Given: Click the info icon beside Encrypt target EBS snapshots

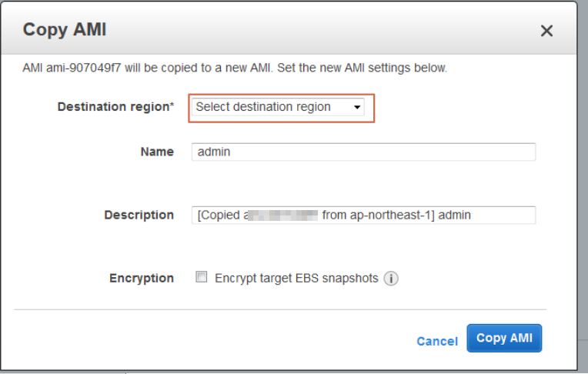Looking at the screenshot, I should (391, 279).
